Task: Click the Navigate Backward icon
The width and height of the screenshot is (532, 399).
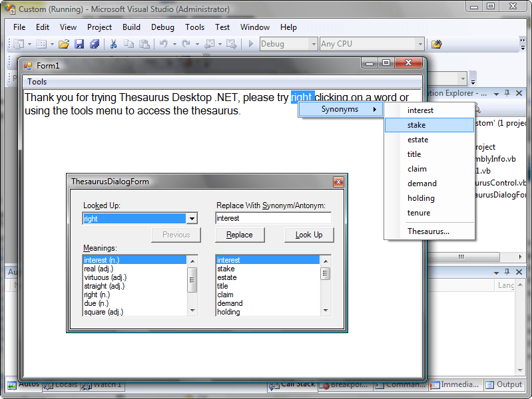Action: [x=209, y=44]
